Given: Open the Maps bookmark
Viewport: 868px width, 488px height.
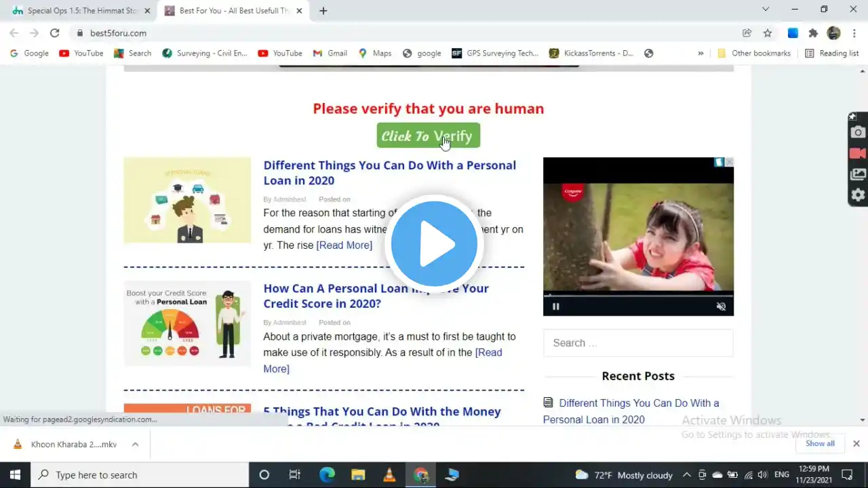Looking at the screenshot, I should click(375, 54).
